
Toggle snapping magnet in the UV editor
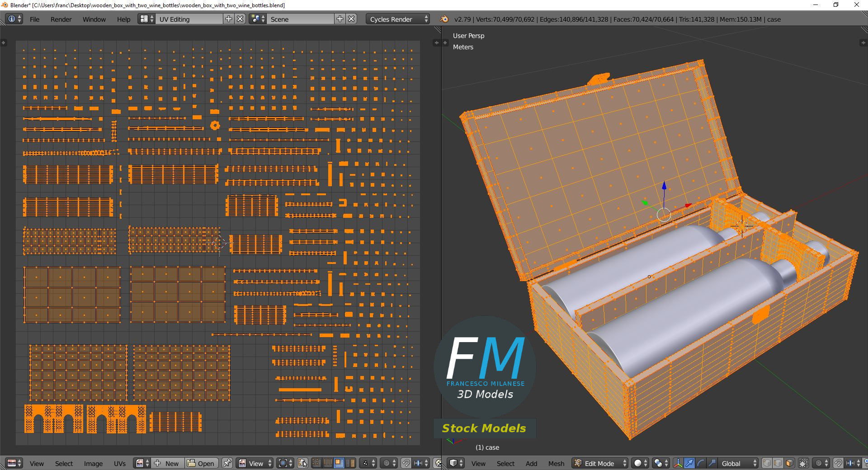point(406,463)
